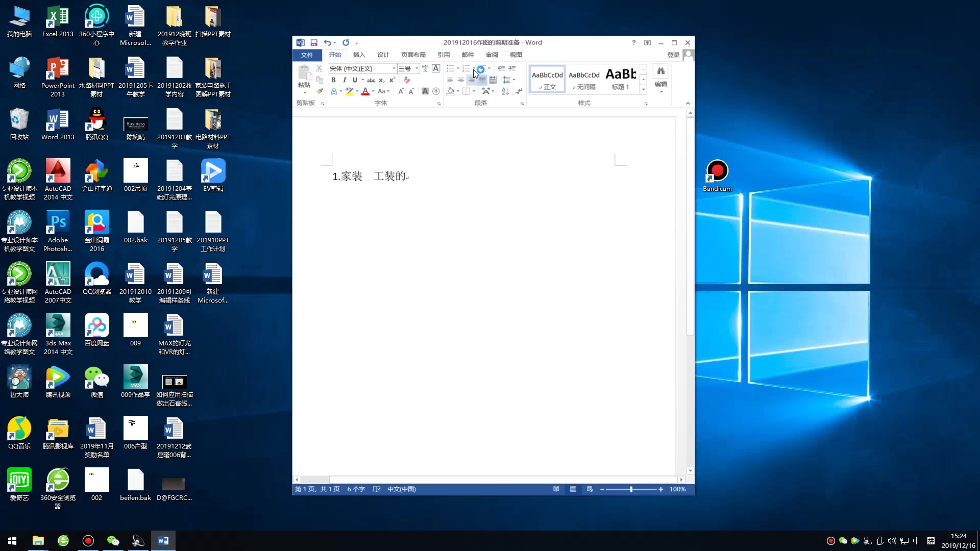Open the 页面布局 ribbon tab
980x551 pixels.
(413, 55)
